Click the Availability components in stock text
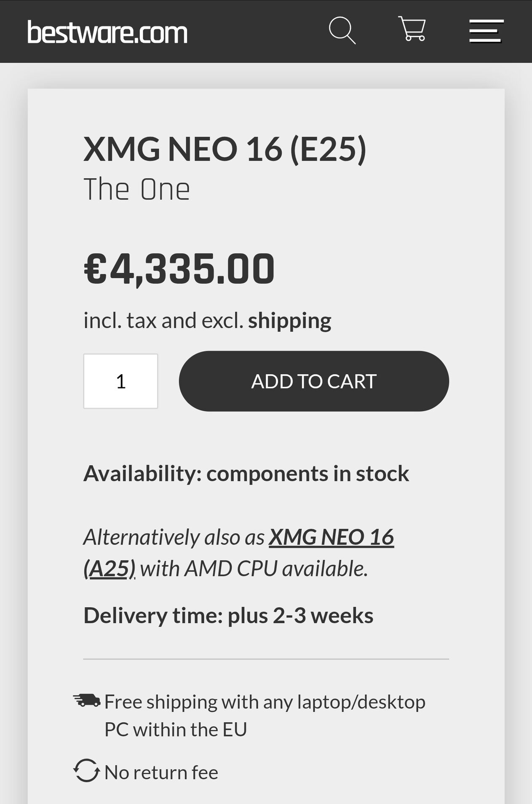Screen dimensions: 532x804 point(246,474)
